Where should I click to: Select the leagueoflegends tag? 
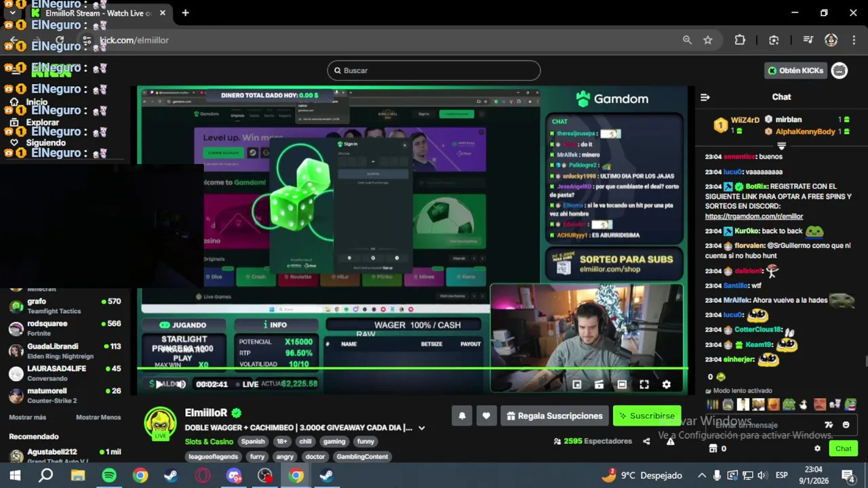pyautogui.click(x=213, y=457)
